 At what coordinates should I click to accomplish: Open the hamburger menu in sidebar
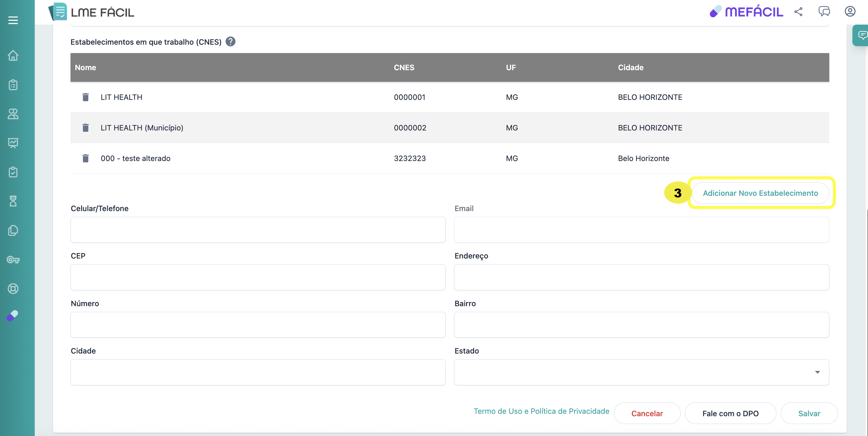(x=13, y=20)
